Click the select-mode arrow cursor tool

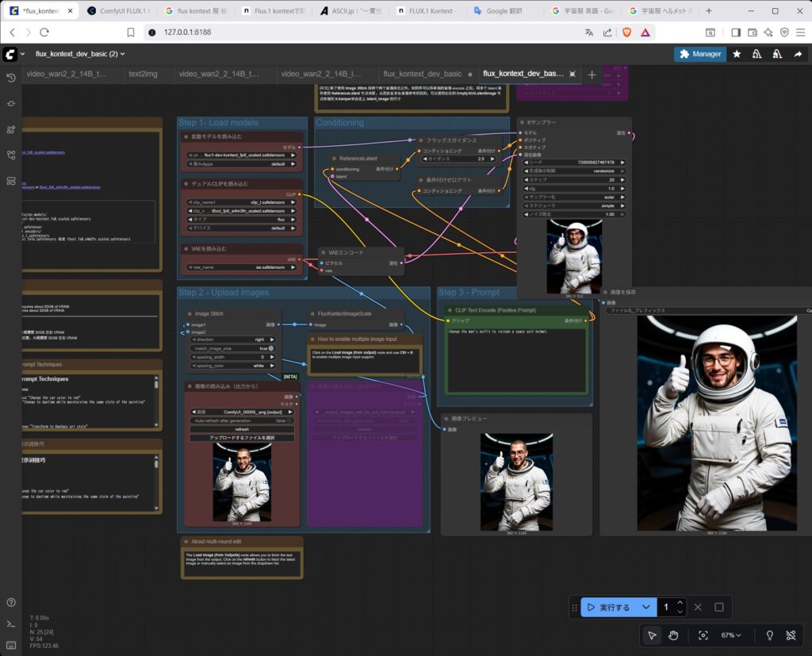[x=652, y=635]
